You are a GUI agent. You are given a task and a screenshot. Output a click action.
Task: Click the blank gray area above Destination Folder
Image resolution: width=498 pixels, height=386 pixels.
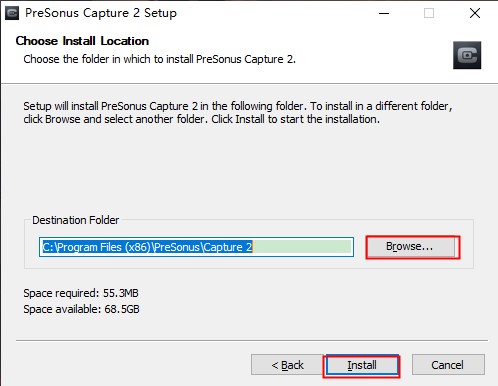248,170
